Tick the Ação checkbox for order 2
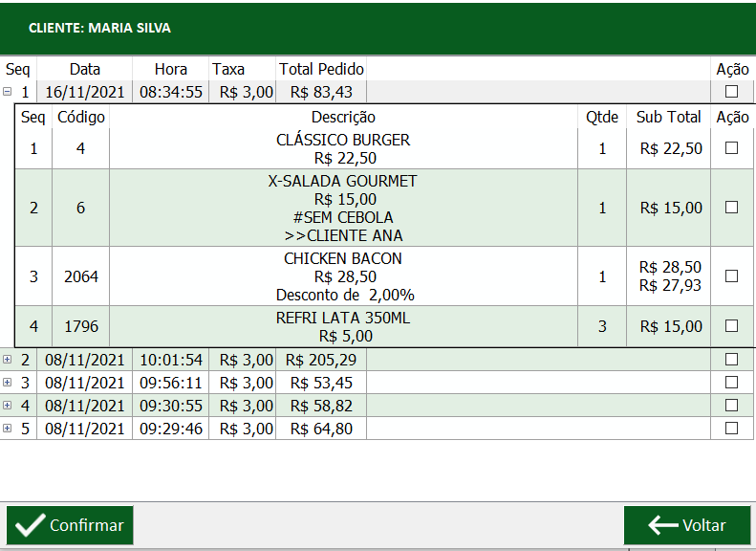The height and width of the screenshot is (551, 756). pos(732,360)
